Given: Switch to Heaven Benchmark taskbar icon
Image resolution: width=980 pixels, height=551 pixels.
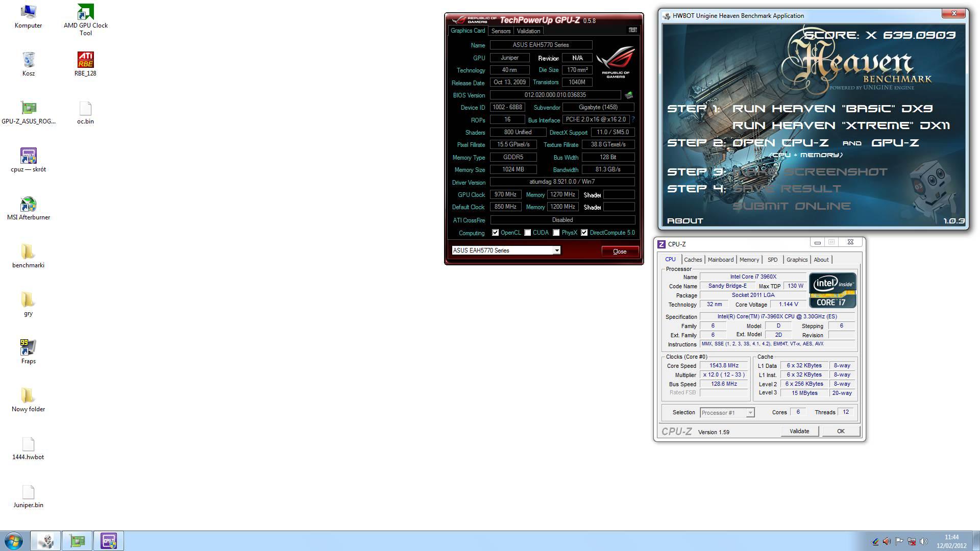Looking at the screenshot, I should click(x=45, y=541).
